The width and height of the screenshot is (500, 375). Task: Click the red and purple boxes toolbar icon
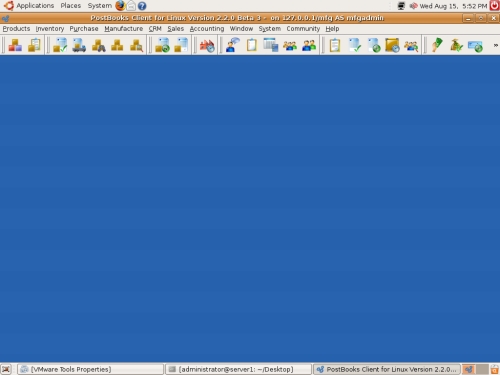click(x=15, y=45)
